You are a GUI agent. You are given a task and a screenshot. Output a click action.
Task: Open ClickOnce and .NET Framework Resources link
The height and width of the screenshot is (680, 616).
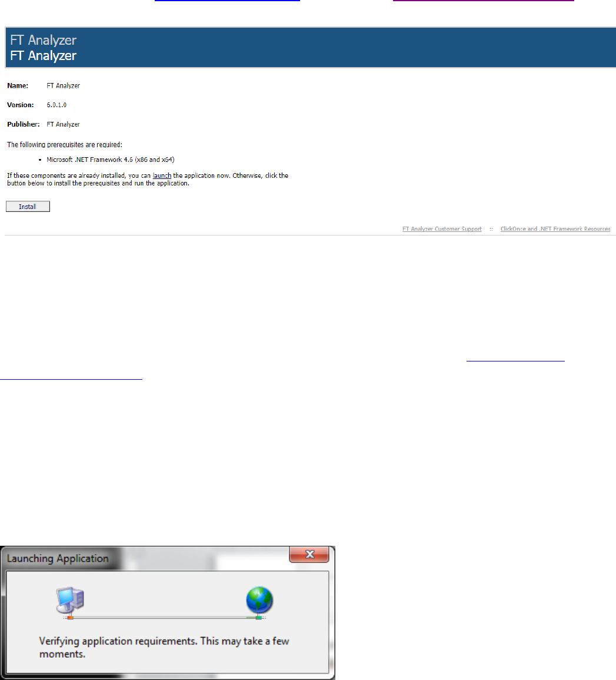point(555,229)
